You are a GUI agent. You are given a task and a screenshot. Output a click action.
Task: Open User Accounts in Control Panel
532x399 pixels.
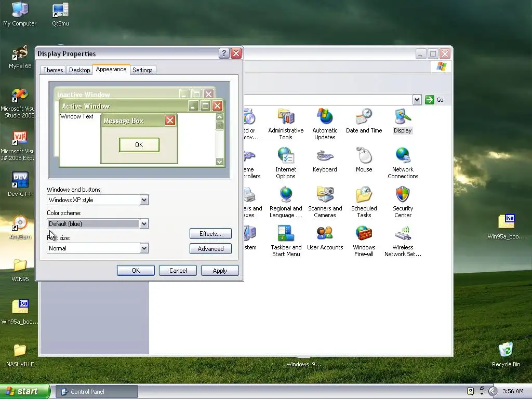point(325,237)
